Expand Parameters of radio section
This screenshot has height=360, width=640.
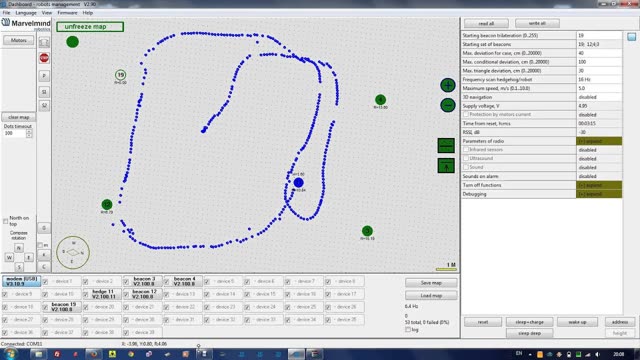[x=599, y=141]
